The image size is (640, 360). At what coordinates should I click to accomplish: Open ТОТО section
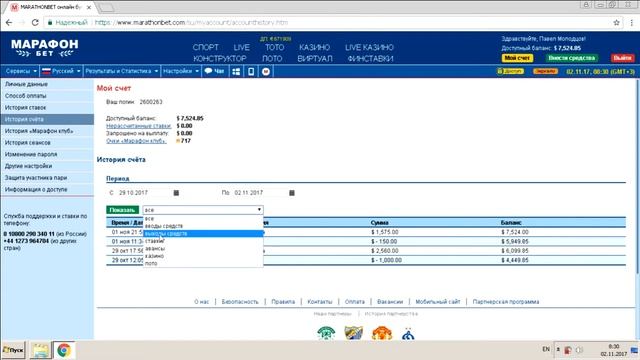pos(274,47)
